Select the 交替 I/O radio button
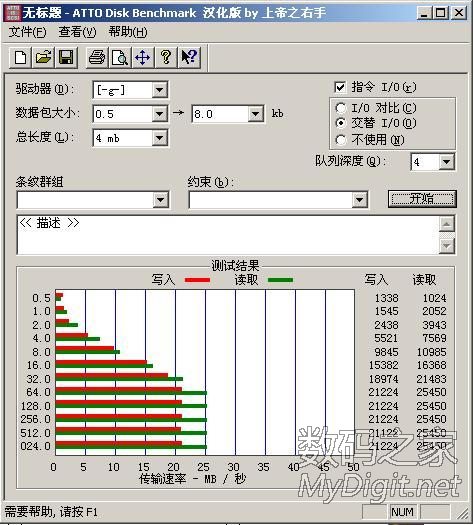The height and width of the screenshot is (525, 473). click(x=340, y=123)
